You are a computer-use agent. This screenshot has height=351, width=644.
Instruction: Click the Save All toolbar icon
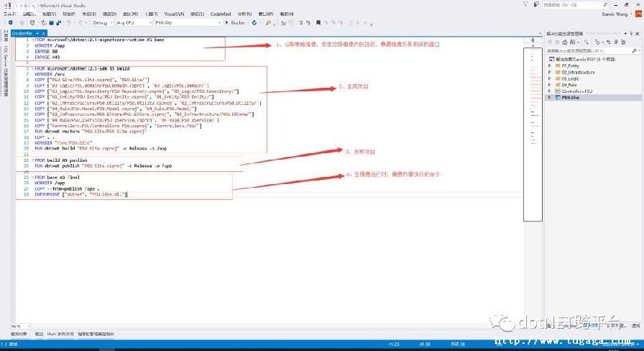click(x=59, y=23)
